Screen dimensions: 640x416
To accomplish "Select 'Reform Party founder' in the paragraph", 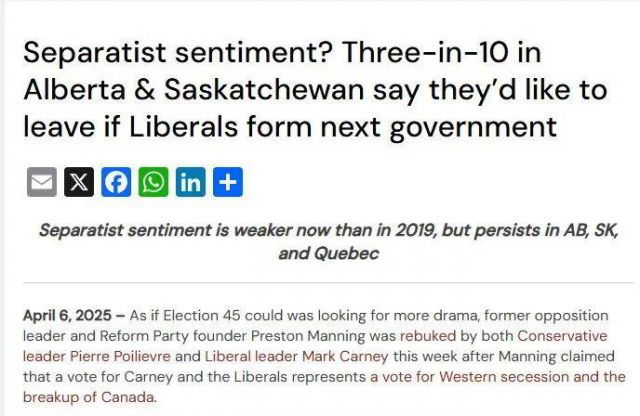I will point(173,336).
